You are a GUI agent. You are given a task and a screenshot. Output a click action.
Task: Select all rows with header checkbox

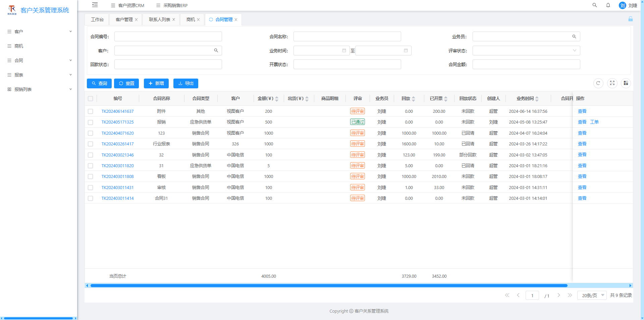pos(91,99)
